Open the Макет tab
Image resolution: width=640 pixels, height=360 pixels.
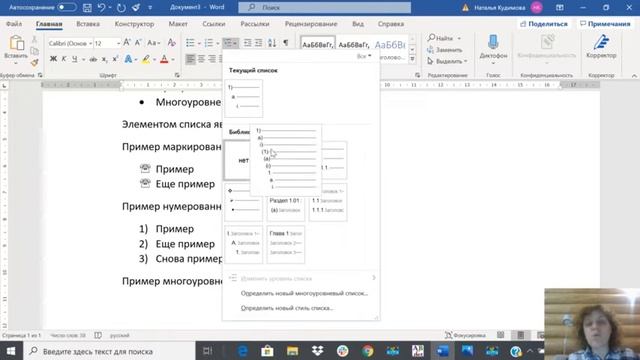pyautogui.click(x=178, y=24)
